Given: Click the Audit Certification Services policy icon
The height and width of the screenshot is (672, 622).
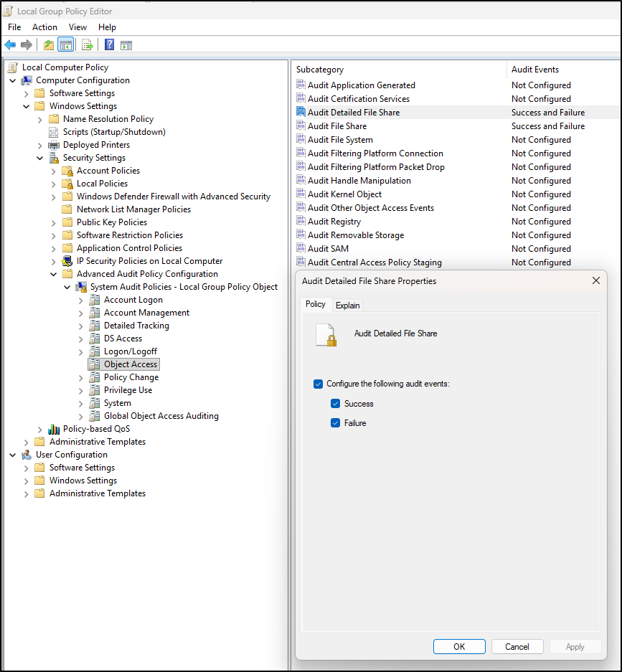Looking at the screenshot, I should [x=301, y=98].
